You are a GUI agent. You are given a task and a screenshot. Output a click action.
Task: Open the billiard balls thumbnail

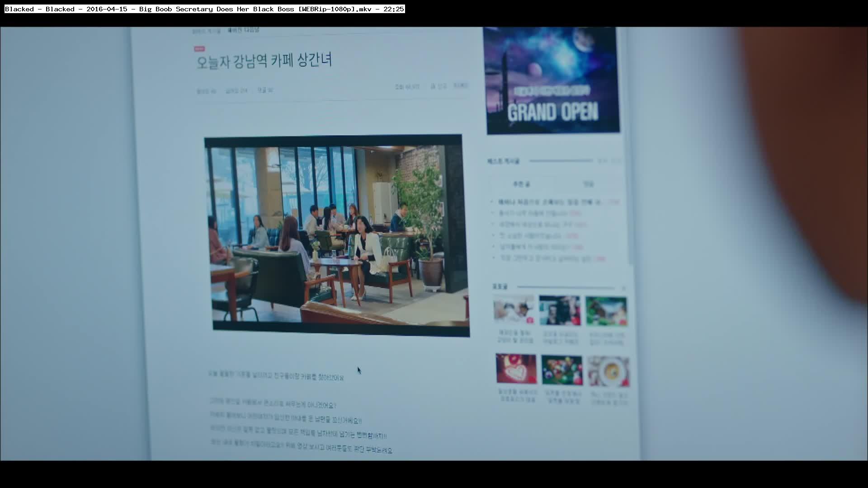point(562,370)
